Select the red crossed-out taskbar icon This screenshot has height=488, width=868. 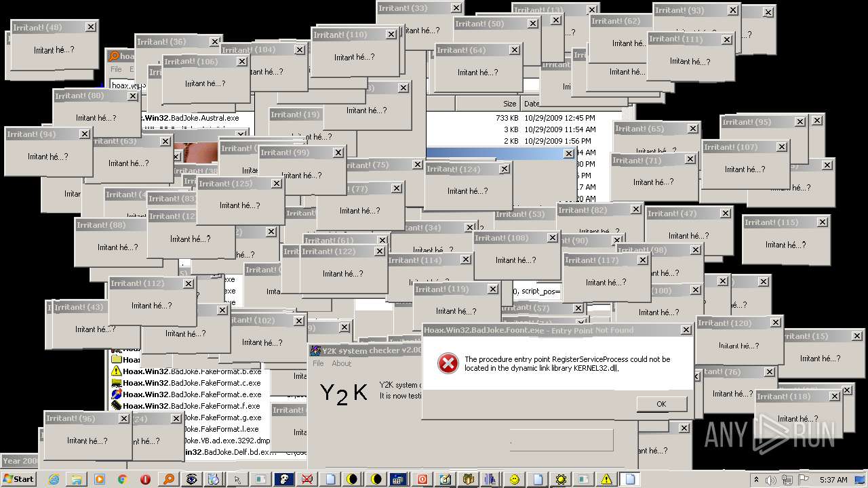[x=307, y=479]
